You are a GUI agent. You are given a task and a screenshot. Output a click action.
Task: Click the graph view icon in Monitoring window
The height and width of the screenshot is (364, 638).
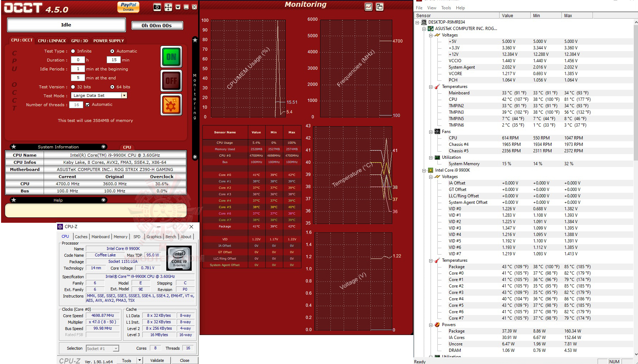pyautogui.click(x=368, y=7)
